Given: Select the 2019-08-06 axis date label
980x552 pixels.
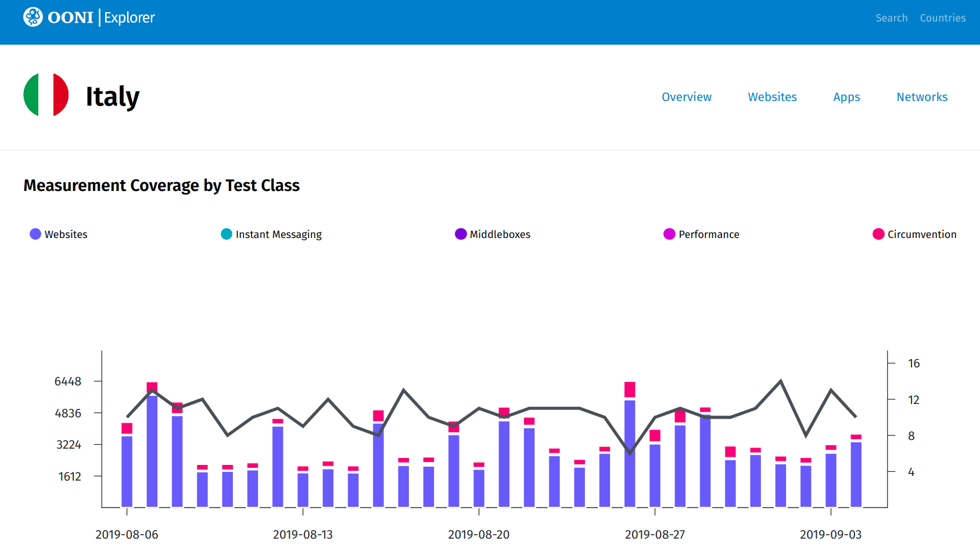Looking at the screenshot, I should tap(127, 534).
